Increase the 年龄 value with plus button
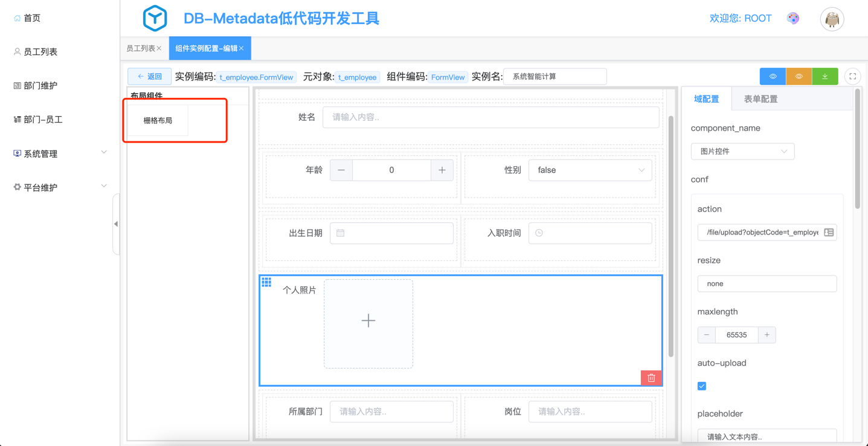The image size is (868, 446). (x=442, y=170)
